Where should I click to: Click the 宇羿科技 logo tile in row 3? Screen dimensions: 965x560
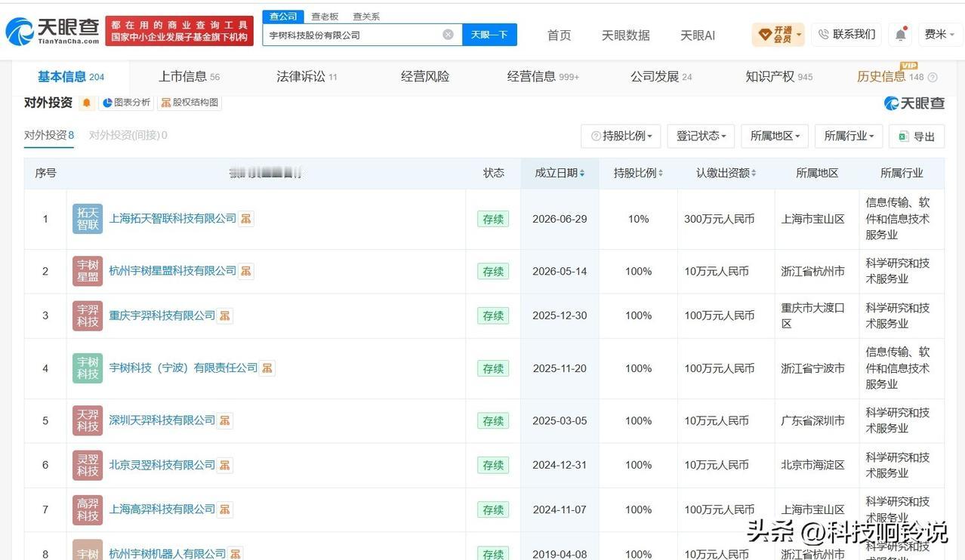click(88, 315)
